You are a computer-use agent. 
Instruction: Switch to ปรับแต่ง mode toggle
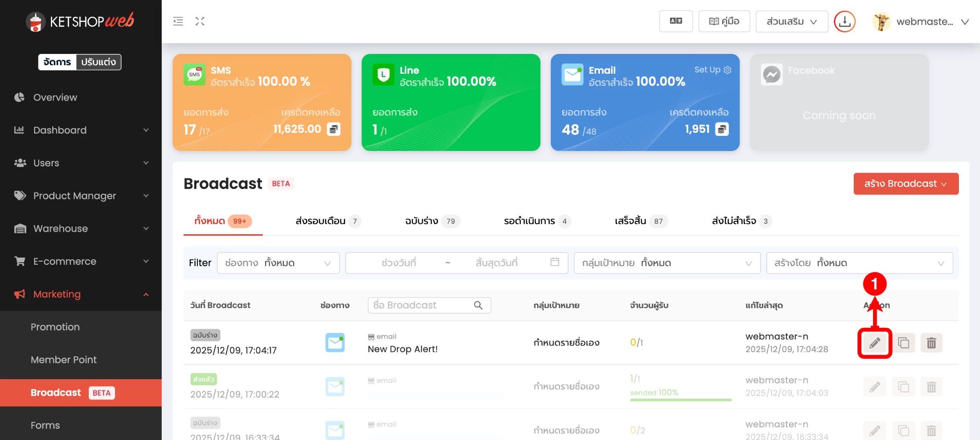pos(99,62)
